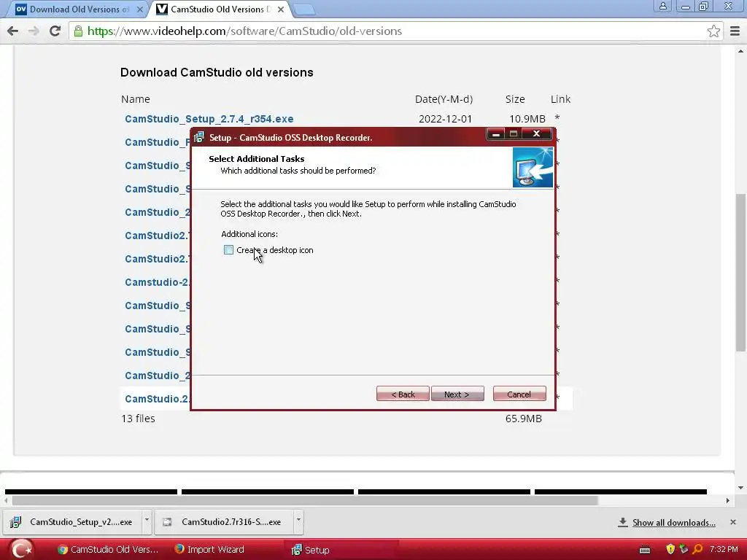747x560 pixels.
Task: Click the Next button in Setup
Action: click(457, 394)
